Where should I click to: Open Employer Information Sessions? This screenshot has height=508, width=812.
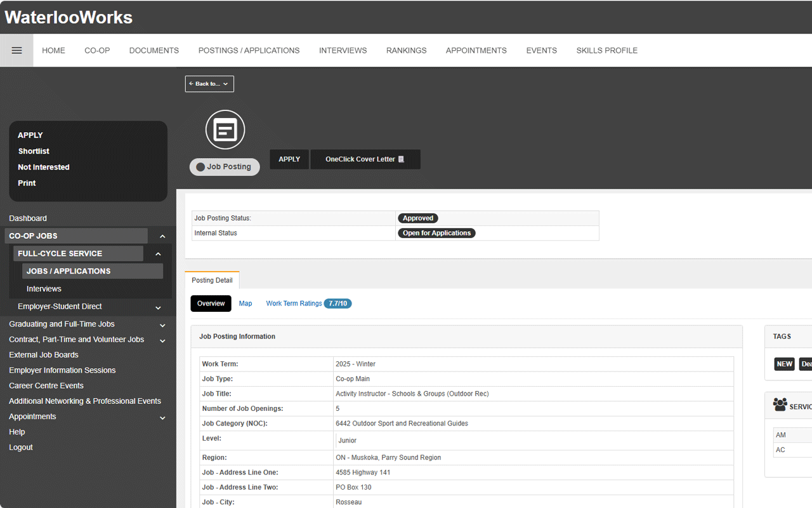coord(62,370)
